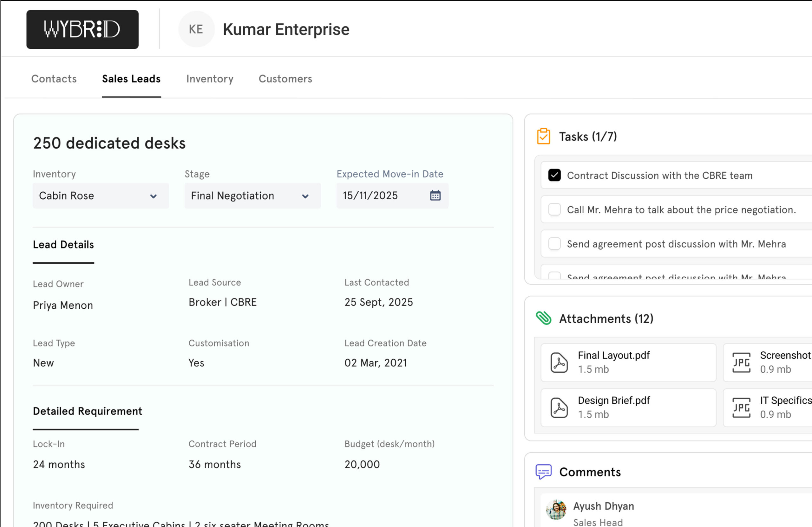The height and width of the screenshot is (527, 812).
Task: Click Lock-In value 24 months
Action: pyautogui.click(x=59, y=464)
